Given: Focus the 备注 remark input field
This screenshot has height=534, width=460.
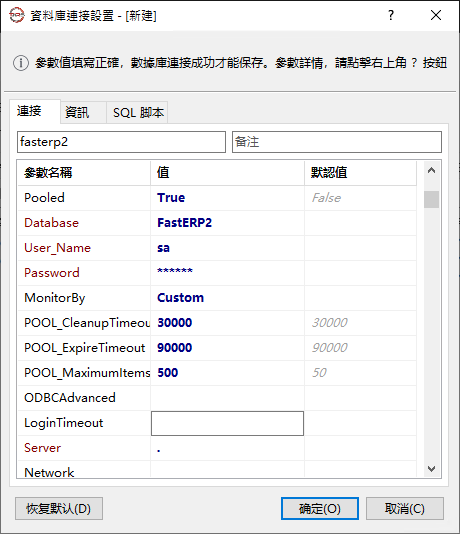Looking at the screenshot, I should (x=337, y=142).
